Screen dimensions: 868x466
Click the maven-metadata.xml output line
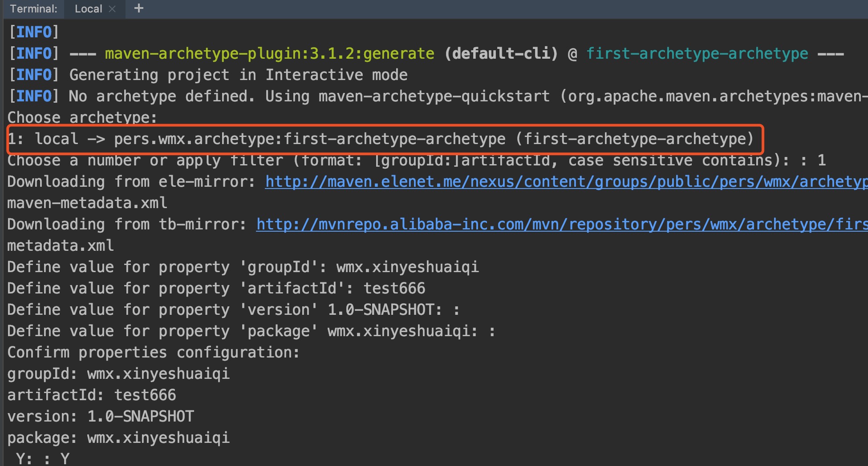tap(87, 203)
